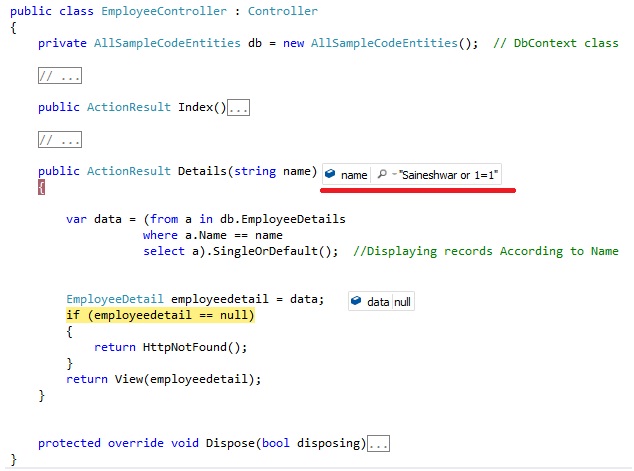Click the highlighted if (employeedetail == null) line
The height and width of the screenshot is (471, 634).
pos(161,315)
